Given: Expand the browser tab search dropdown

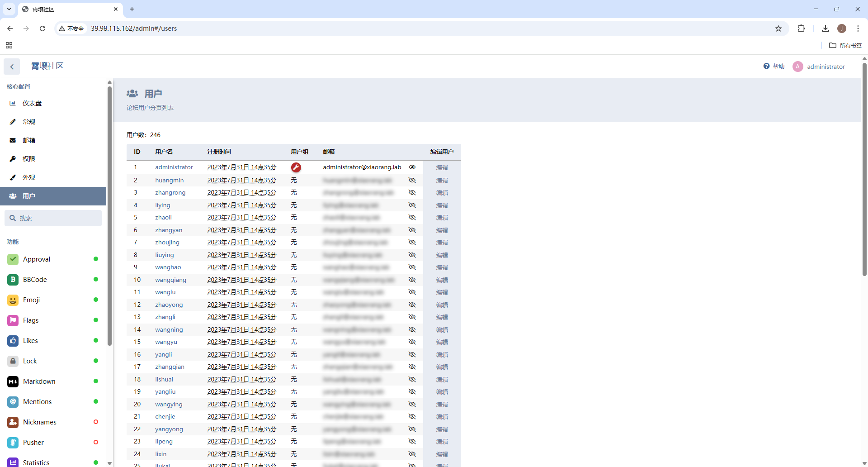Looking at the screenshot, I should point(9,9).
